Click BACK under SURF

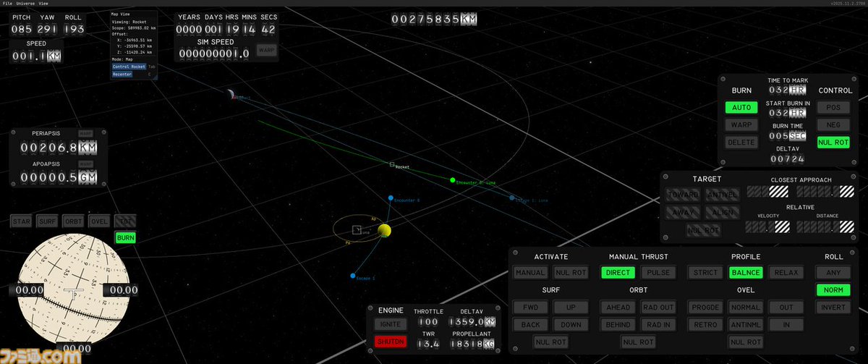(530, 324)
